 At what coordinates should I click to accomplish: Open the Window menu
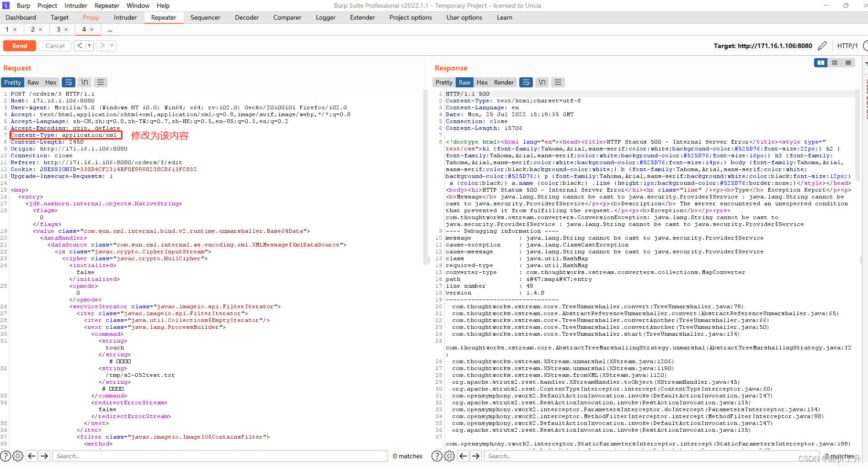tap(138, 5)
